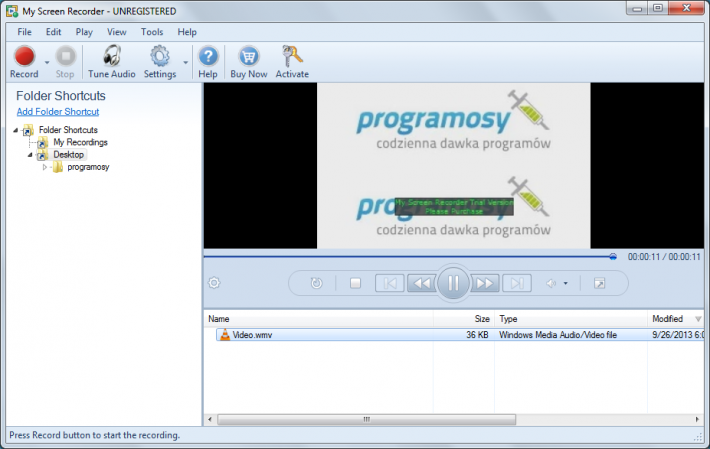Click the horizontal scrollbar thumb

tap(366, 420)
